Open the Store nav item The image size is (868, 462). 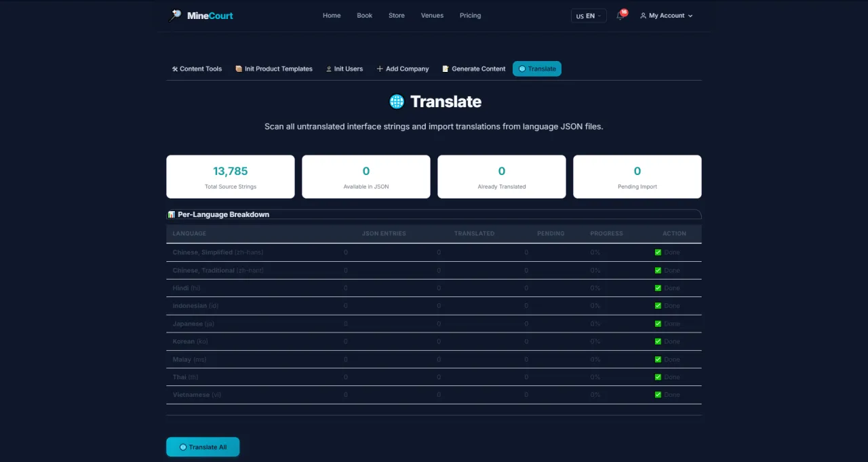pos(397,16)
